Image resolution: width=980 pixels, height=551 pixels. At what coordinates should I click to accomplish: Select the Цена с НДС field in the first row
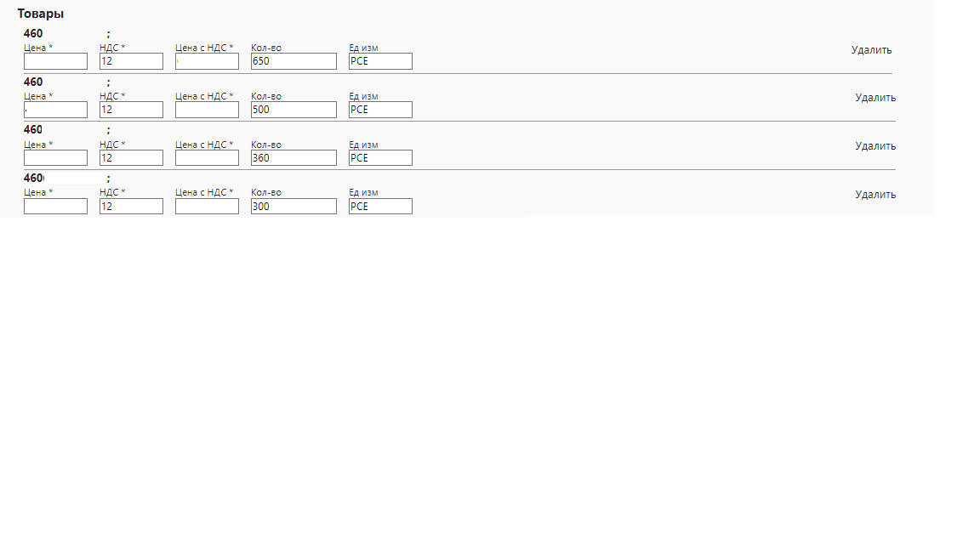click(207, 62)
